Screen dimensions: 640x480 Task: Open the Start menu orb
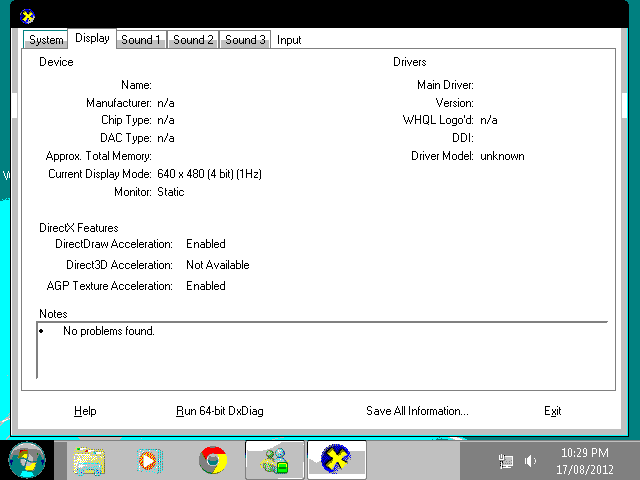pos(27,460)
